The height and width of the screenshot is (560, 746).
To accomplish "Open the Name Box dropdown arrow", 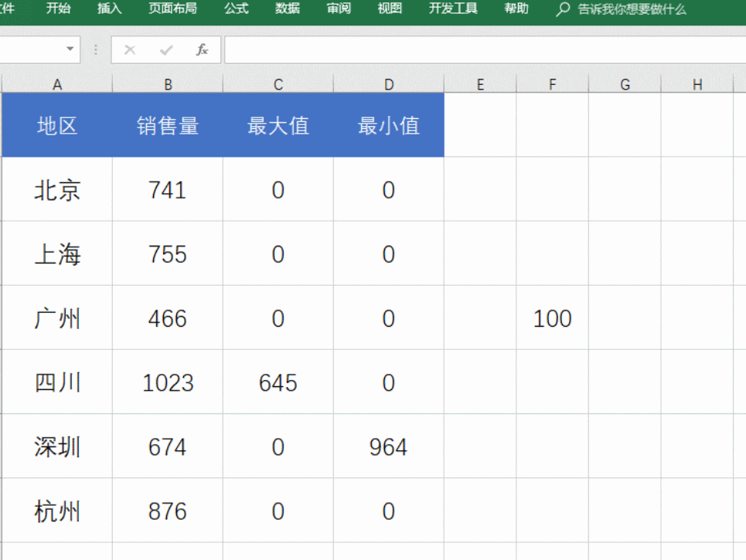I will (70, 49).
